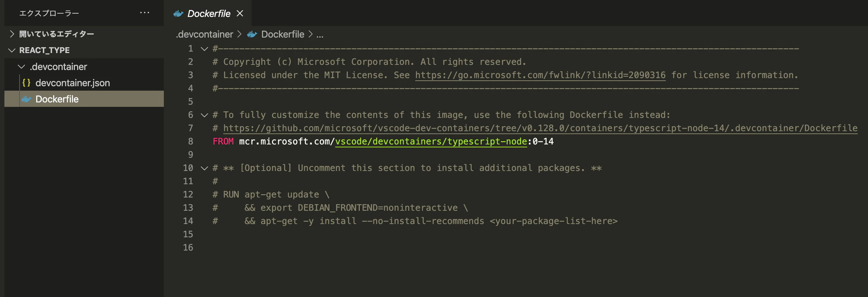Screen dimensions: 868x297
Task: Collapse the .devcontainer folder in the tree
Action: (x=21, y=67)
